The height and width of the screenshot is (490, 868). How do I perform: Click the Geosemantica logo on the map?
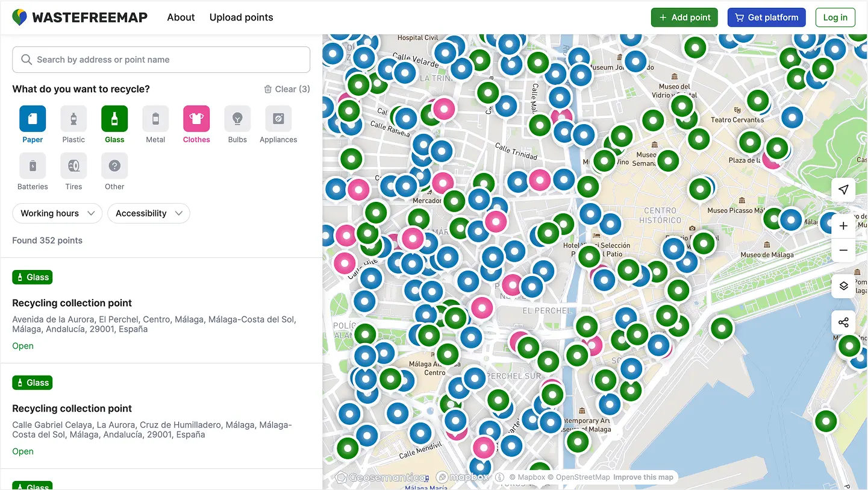(x=380, y=477)
